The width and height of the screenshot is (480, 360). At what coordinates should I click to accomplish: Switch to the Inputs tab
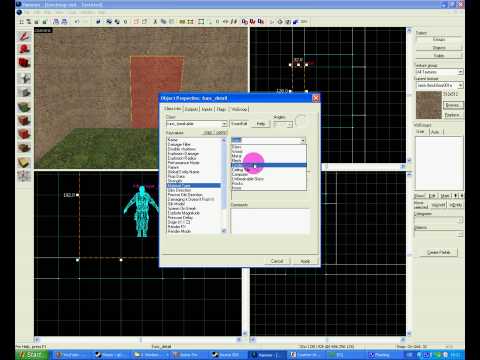point(207,109)
